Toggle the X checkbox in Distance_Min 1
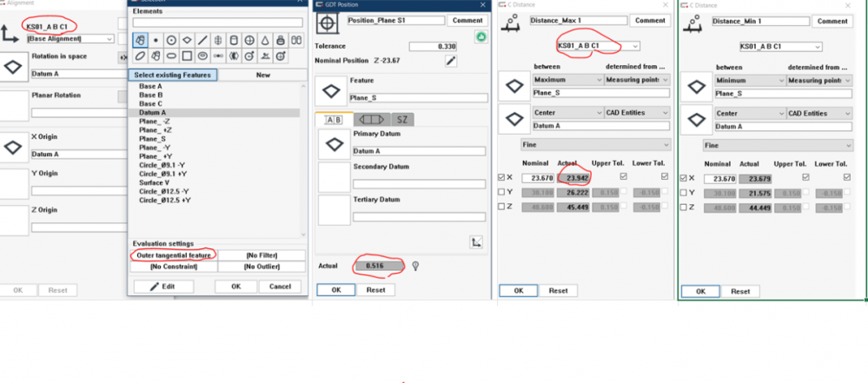 (683, 178)
